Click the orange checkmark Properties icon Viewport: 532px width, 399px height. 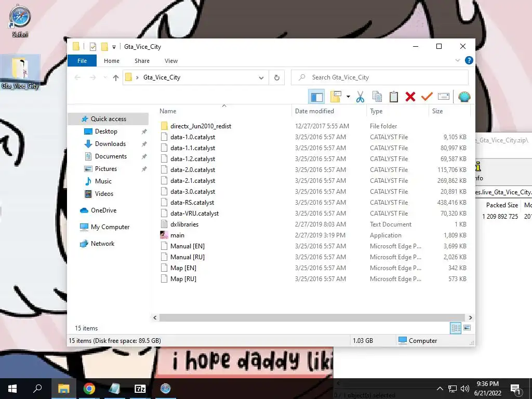click(x=427, y=97)
